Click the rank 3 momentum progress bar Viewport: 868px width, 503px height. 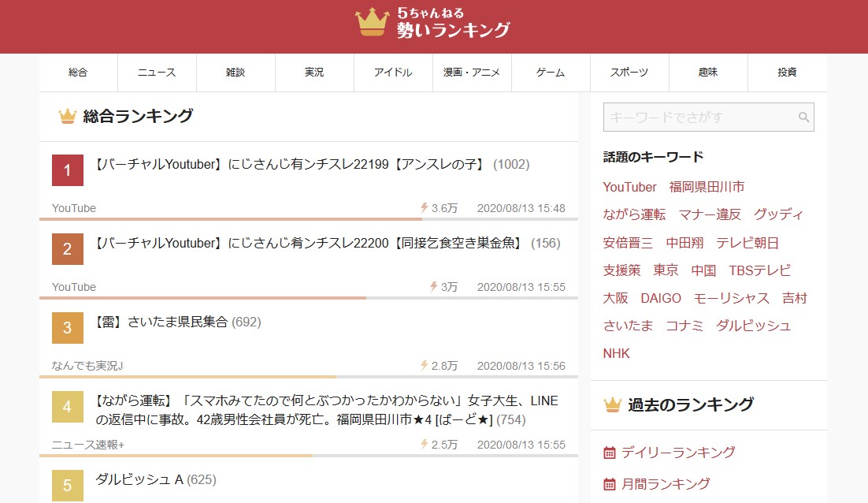point(308,377)
